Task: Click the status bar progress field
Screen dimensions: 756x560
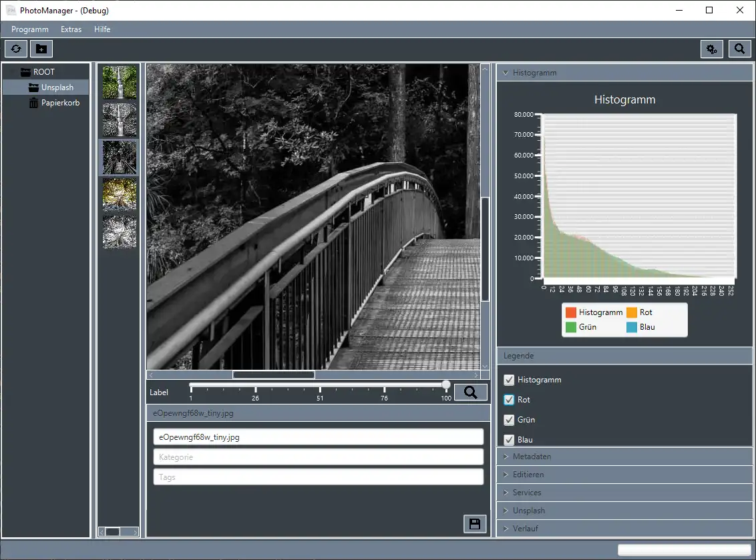Action: pyautogui.click(x=684, y=550)
